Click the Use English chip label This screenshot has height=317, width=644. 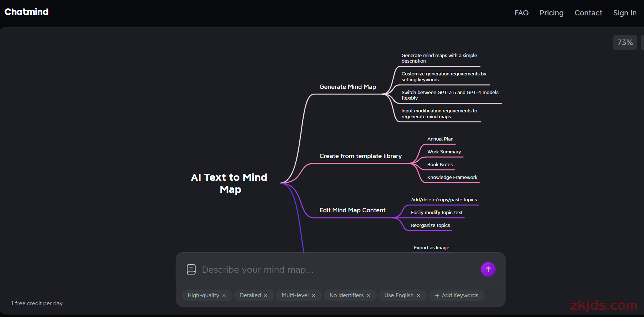399,295
